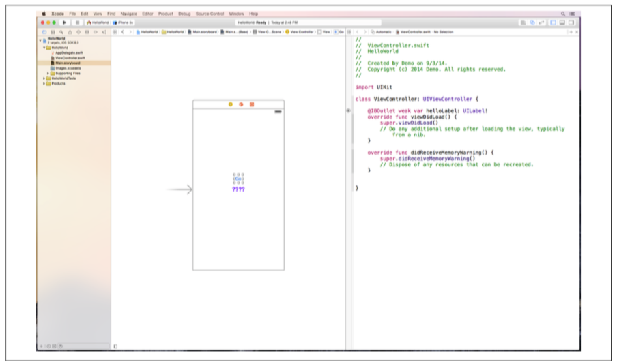Switch to the Assistant editor icon
The width and height of the screenshot is (617, 364).
pos(532,22)
